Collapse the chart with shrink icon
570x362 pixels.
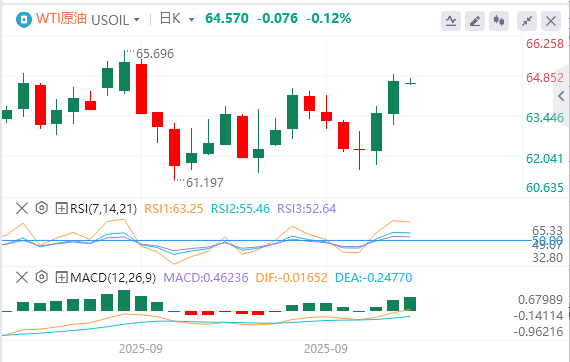tap(527, 21)
